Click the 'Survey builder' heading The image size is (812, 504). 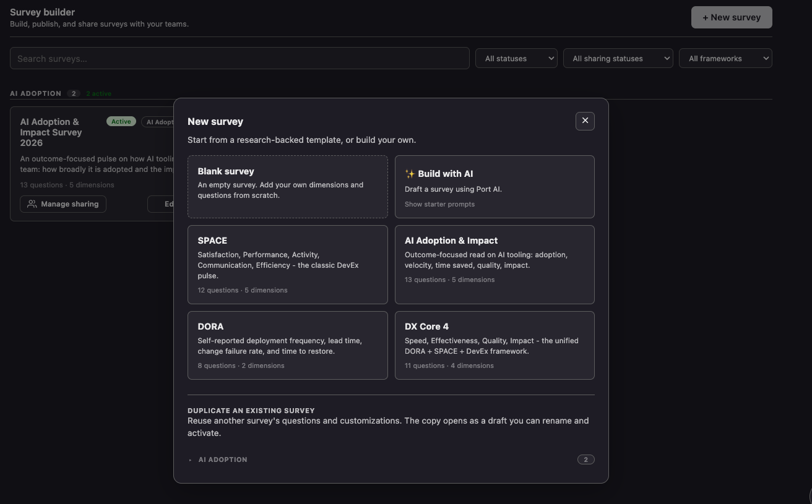coord(43,12)
